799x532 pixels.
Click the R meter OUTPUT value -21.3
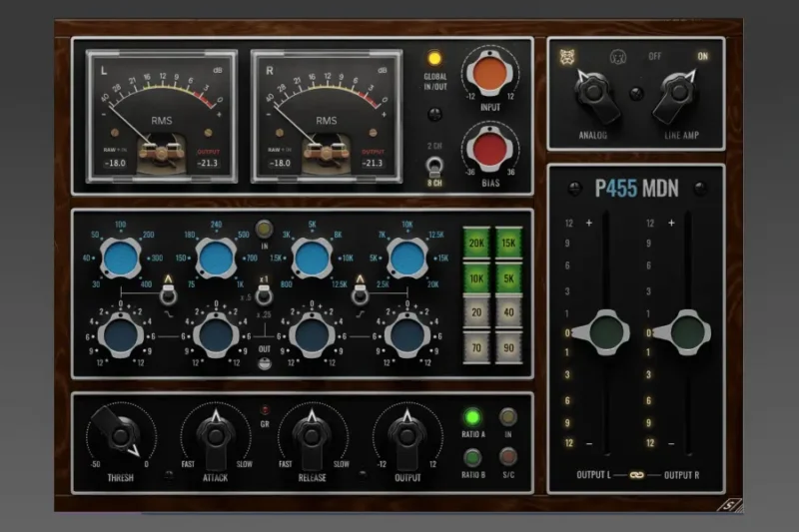coord(373,163)
